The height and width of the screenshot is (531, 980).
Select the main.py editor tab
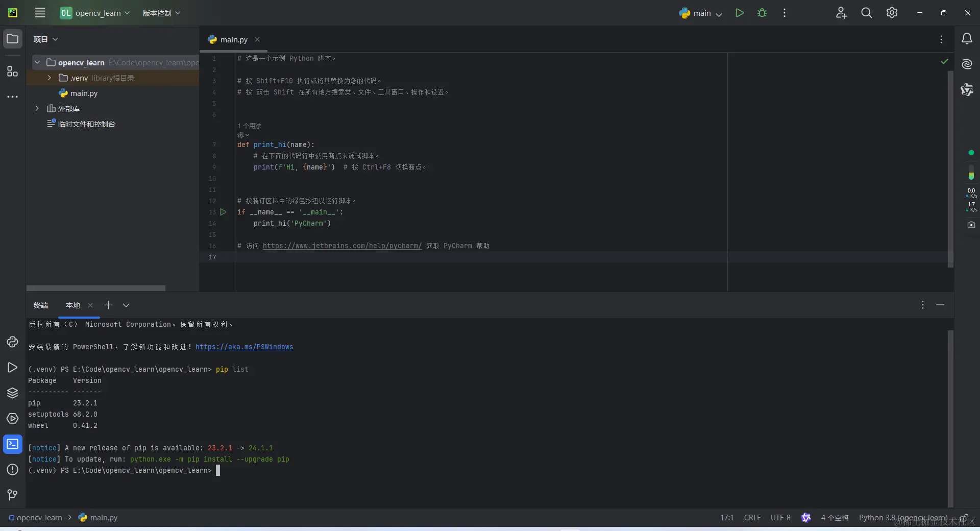point(234,39)
